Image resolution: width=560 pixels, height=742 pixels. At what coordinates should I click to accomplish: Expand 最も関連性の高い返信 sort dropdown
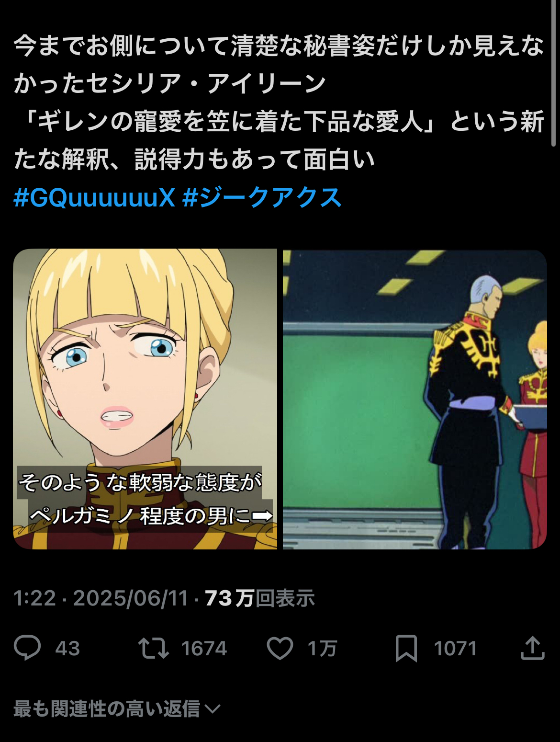pos(117,708)
